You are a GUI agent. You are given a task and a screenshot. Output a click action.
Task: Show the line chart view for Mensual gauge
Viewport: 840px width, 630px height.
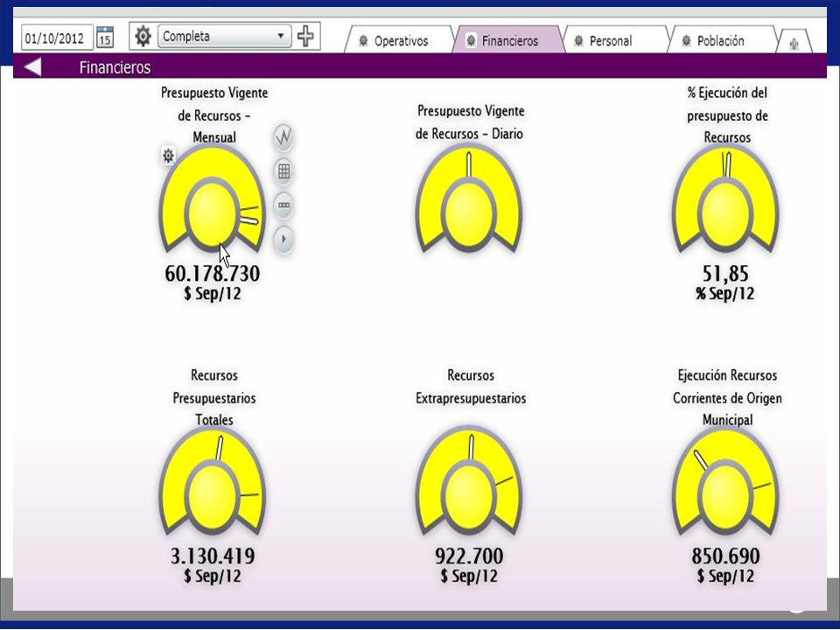click(283, 137)
